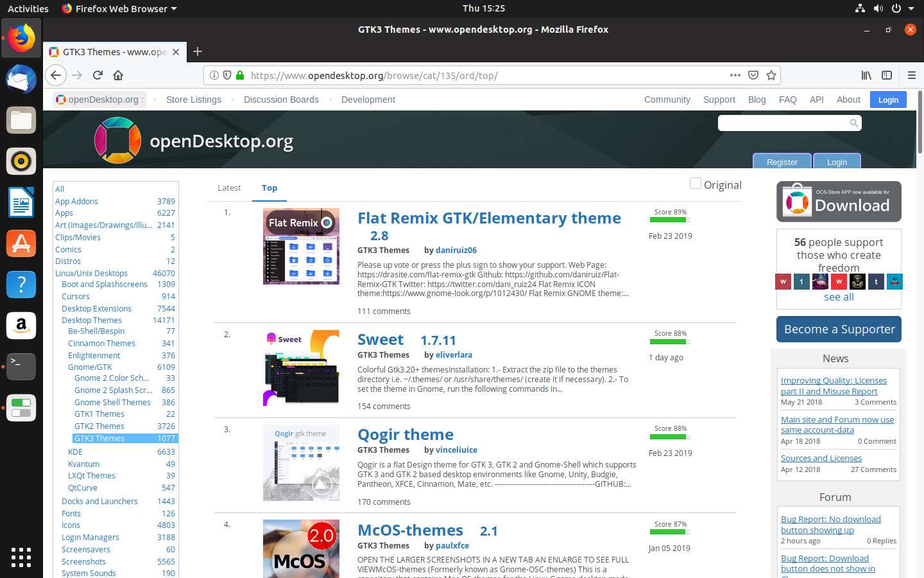
Task: Open Gnome Shell Themes category
Action: [x=112, y=402]
